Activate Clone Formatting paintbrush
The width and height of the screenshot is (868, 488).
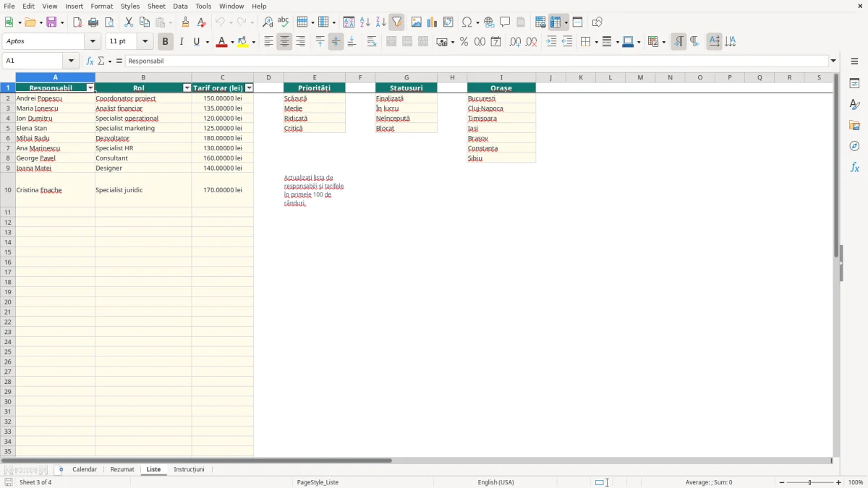click(x=186, y=22)
